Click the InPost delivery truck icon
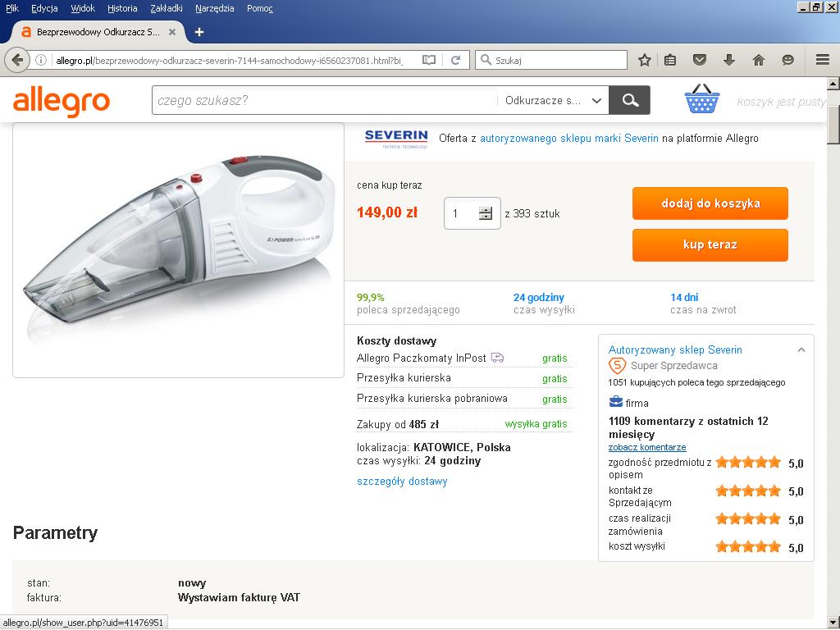Screen dimensions: 840x630 [x=498, y=358]
